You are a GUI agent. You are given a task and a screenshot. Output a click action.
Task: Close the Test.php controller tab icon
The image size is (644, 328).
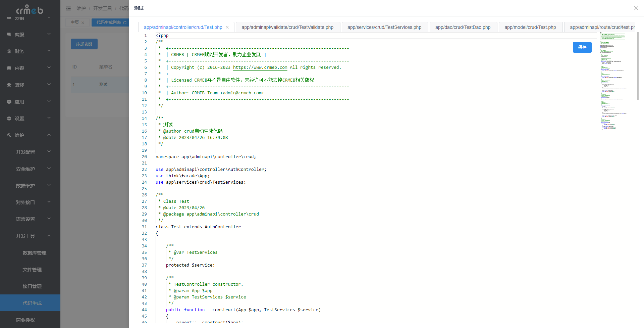(x=227, y=28)
